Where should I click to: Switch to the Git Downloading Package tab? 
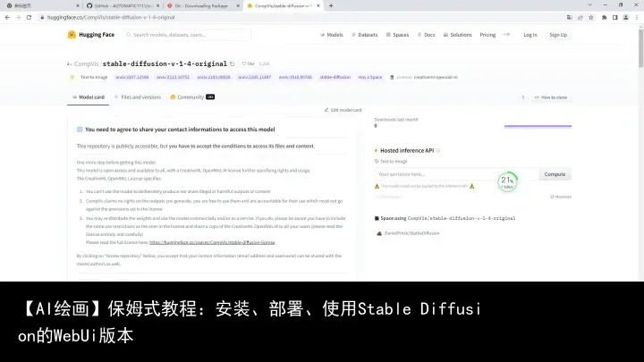point(202,5)
